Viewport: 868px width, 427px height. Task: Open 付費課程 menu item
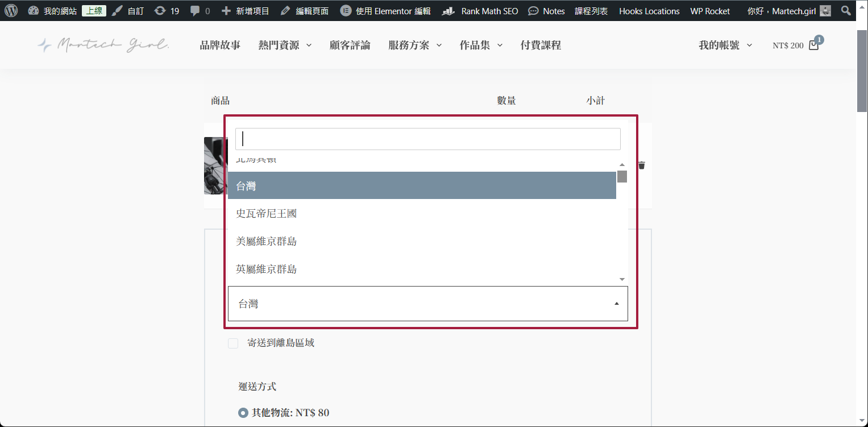pos(541,45)
